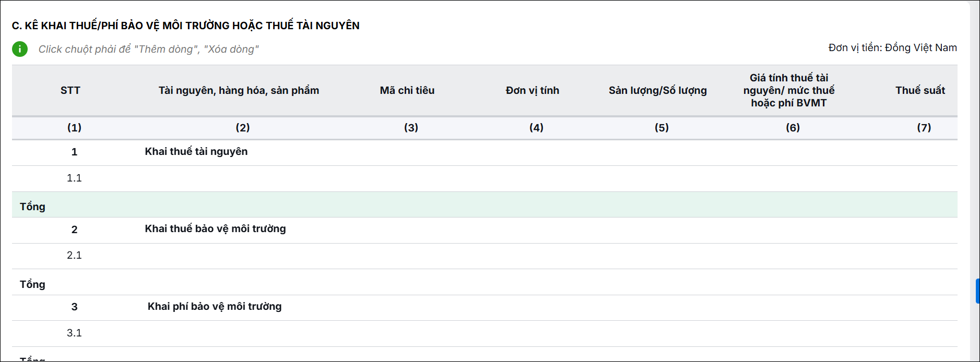Click the STT cell with bold number 3
The image size is (980, 362).
(74, 307)
